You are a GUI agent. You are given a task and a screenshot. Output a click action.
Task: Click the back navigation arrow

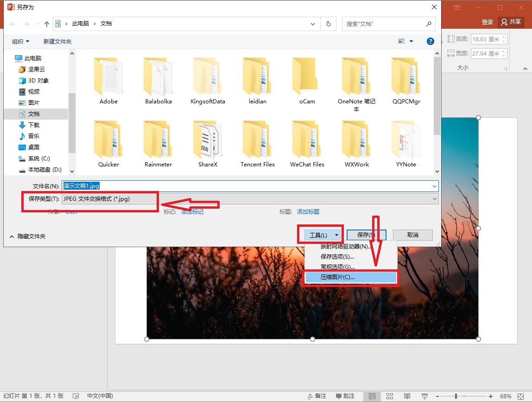click(13, 24)
